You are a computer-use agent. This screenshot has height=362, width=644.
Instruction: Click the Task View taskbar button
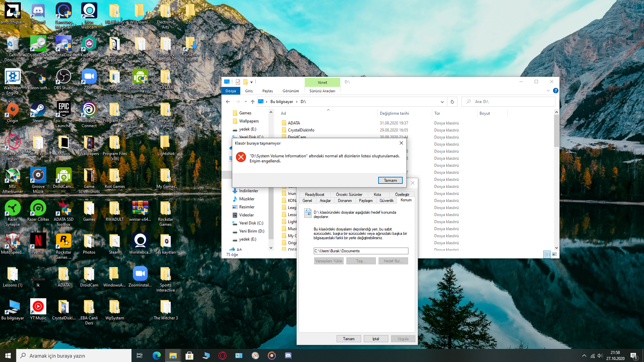pyautogui.click(x=140, y=356)
